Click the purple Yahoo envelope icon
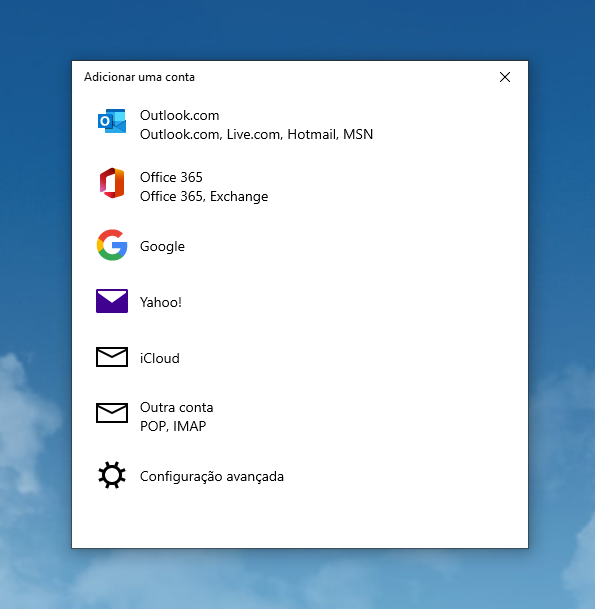Screen dimensions: 595x609 [112, 301]
